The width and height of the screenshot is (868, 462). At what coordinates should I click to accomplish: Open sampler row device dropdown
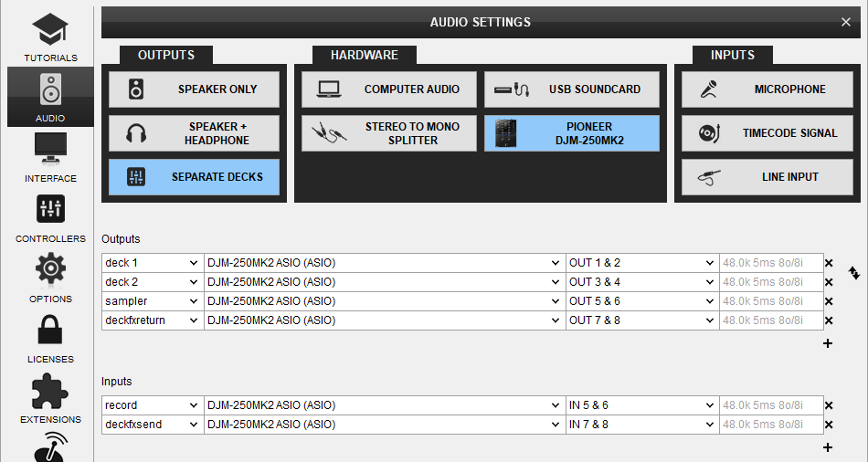coord(385,301)
